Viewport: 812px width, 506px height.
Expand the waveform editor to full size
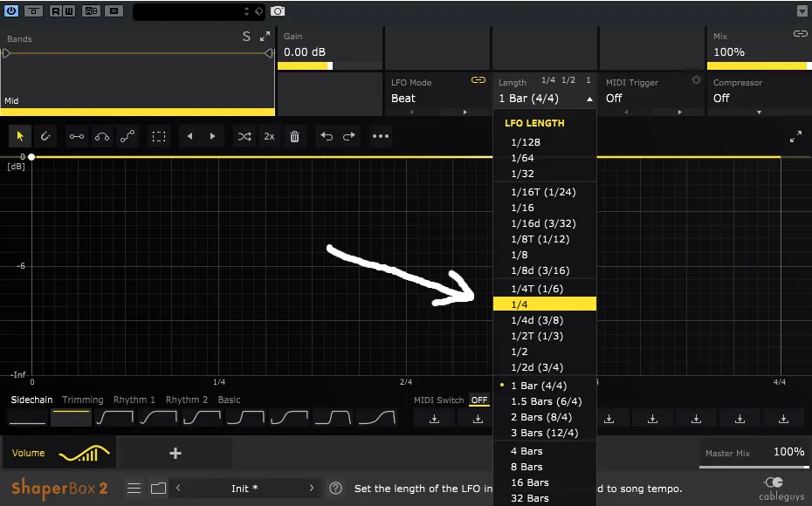[795, 137]
